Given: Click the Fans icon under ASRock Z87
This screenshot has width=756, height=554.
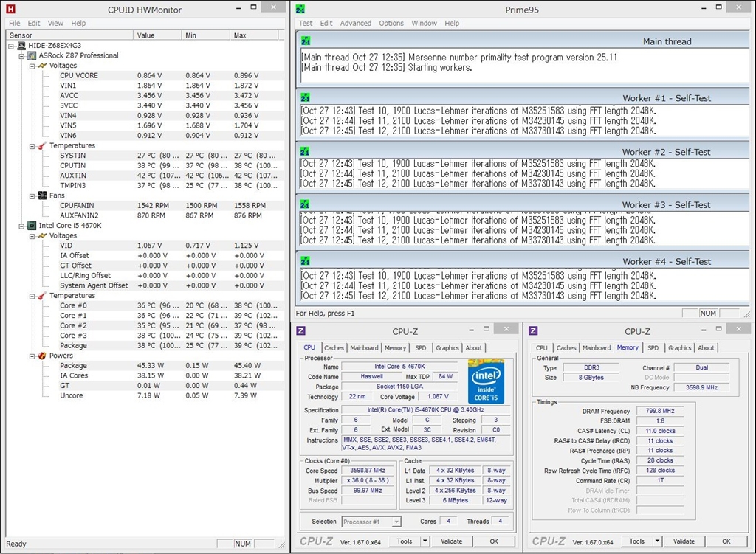Looking at the screenshot, I should coord(43,195).
